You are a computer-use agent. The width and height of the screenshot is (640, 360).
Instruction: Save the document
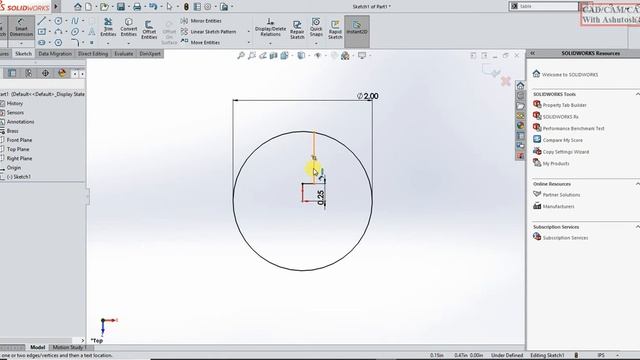[x=121, y=7]
